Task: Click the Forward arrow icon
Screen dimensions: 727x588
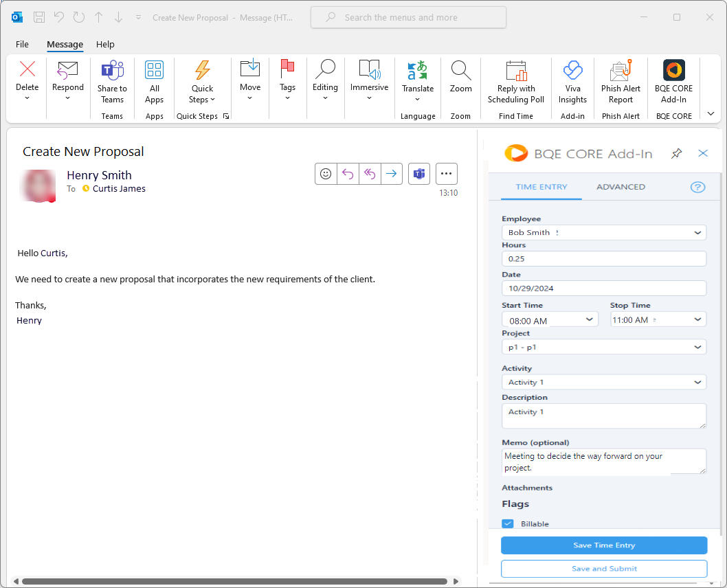Action: (391, 174)
